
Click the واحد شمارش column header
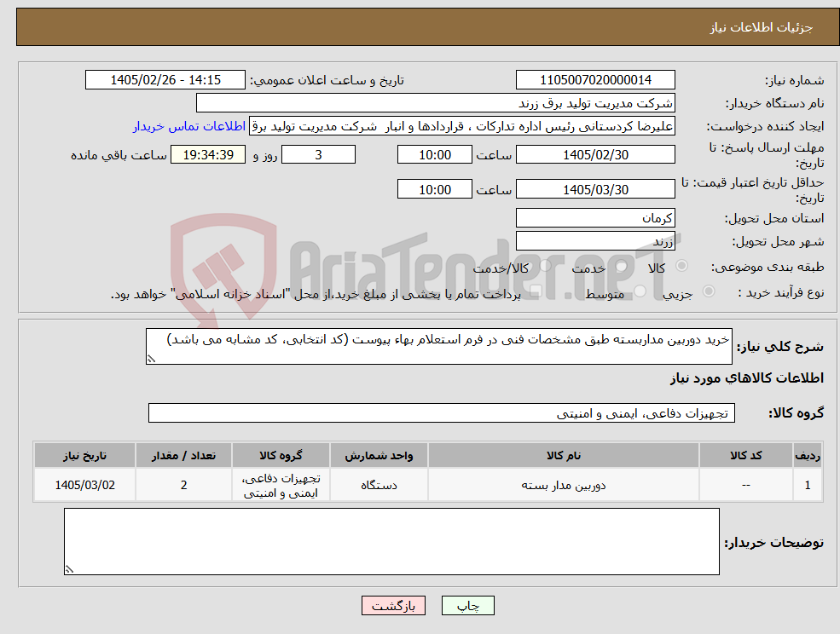coord(379,455)
